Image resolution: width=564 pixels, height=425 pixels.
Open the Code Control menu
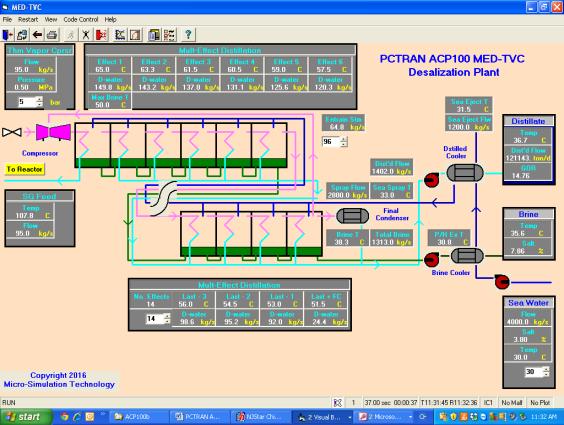[81, 19]
